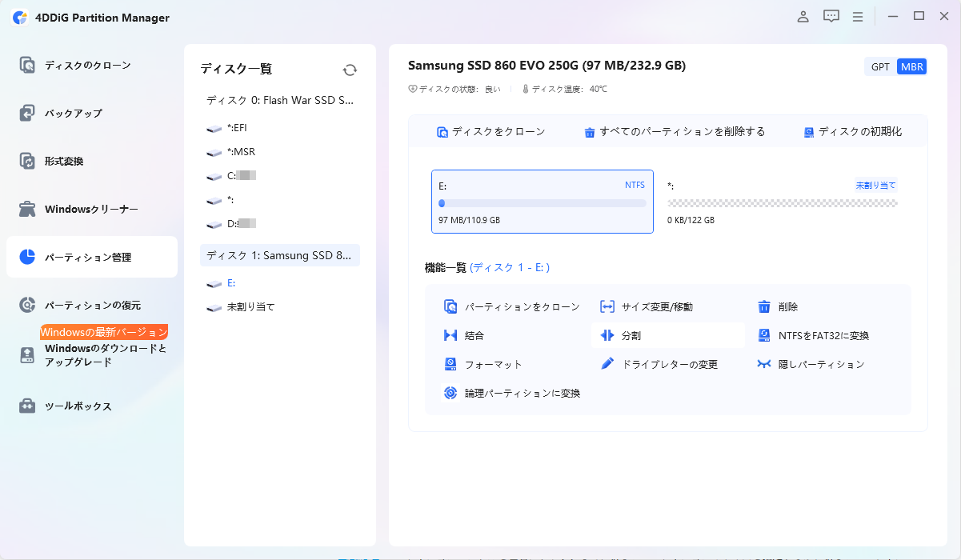Click the partition management pie icon
This screenshot has height=560, width=961.
[x=27, y=257]
